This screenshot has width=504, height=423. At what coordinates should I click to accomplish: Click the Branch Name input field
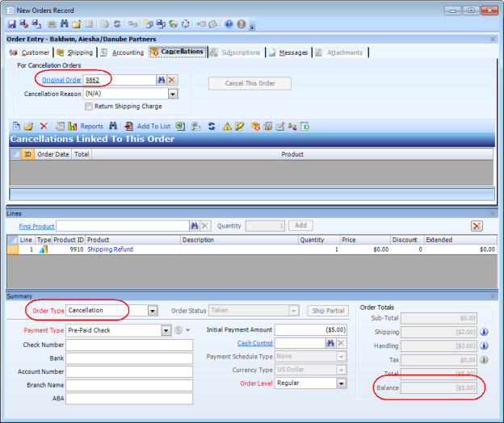pos(129,385)
